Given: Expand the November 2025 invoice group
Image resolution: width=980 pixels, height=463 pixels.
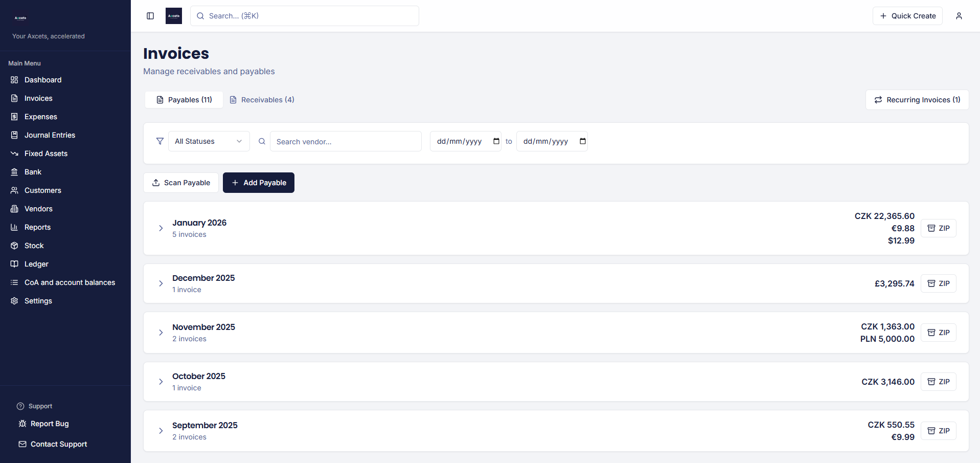Looking at the screenshot, I should pyautogui.click(x=161, y=333).
